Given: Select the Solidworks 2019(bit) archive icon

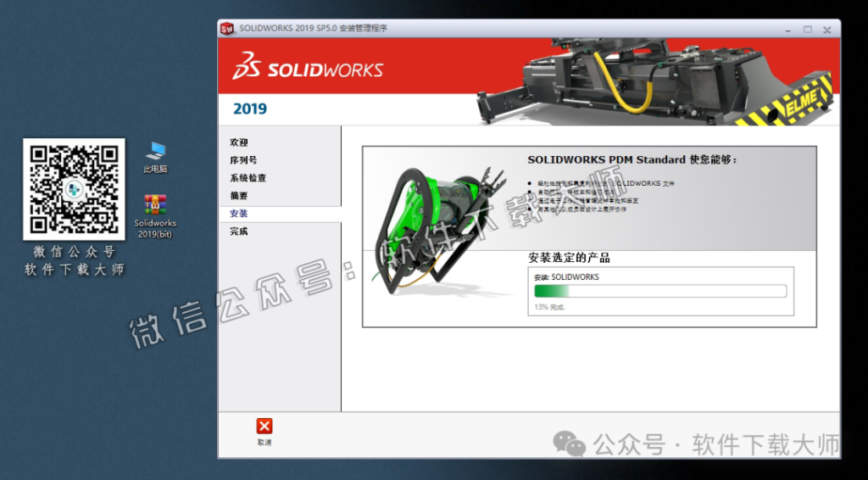Looking at the screenshot, I should tap(156, 216).
